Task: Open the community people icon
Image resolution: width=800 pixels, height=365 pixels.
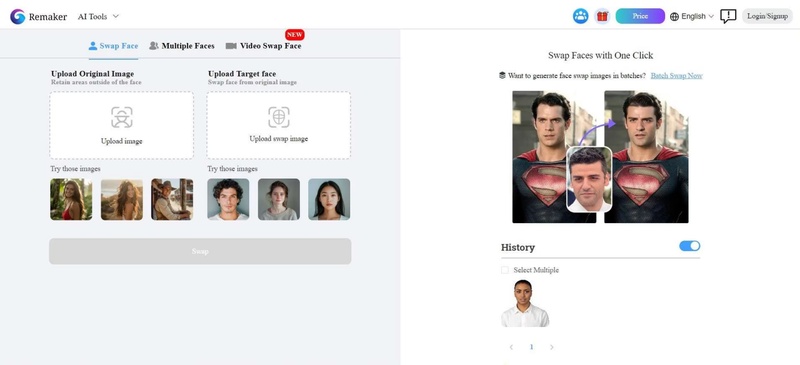Action: coord(581,16)
